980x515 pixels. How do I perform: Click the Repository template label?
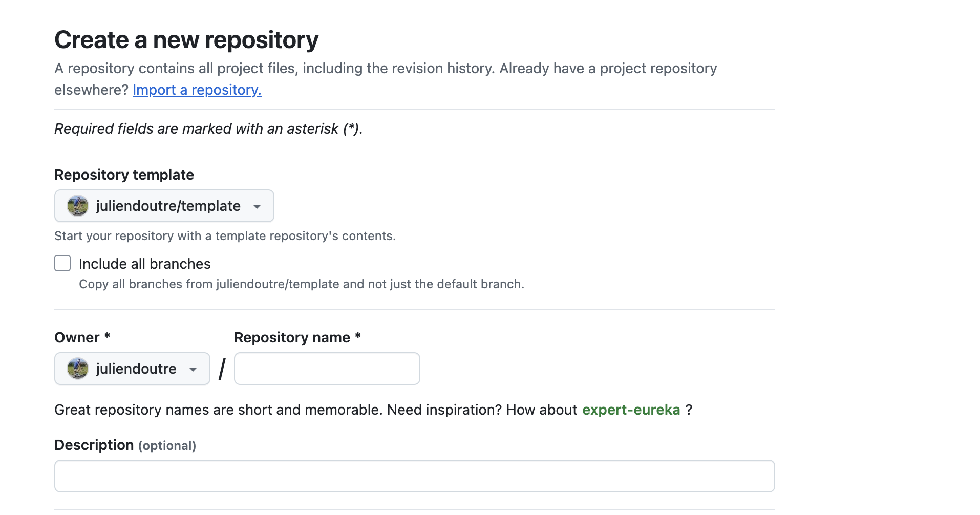point(124,175)
